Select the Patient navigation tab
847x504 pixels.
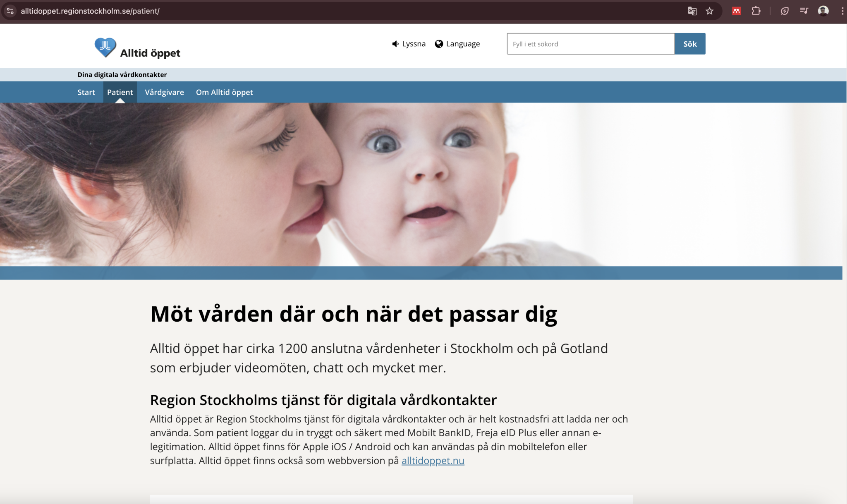[x=120, y=92]
